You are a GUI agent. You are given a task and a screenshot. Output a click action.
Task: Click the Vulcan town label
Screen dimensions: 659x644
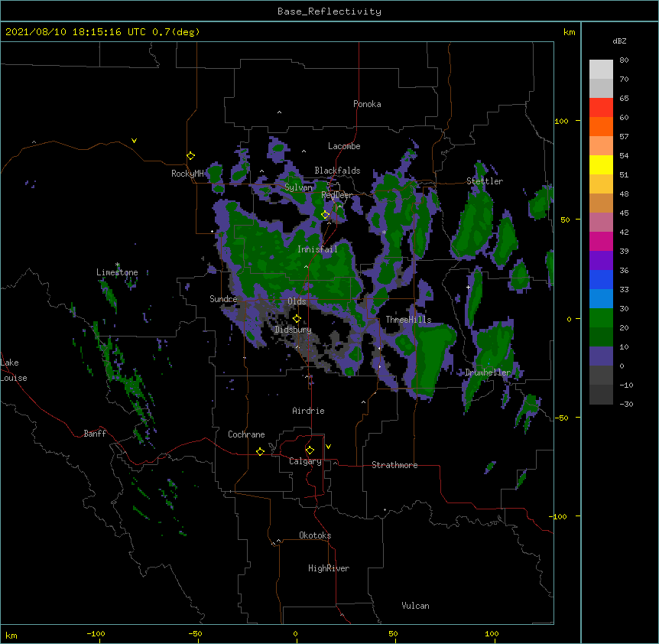[x=415, y=606]
